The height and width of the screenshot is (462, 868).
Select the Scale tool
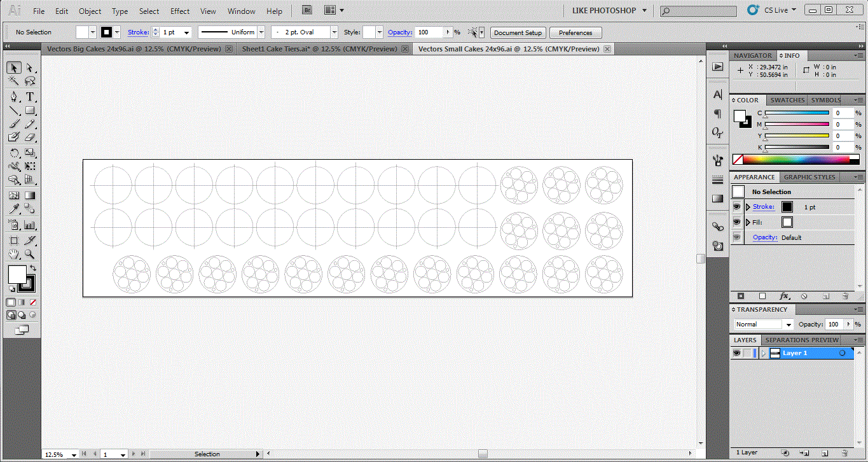pyautogui.click(x=30, y=153)
